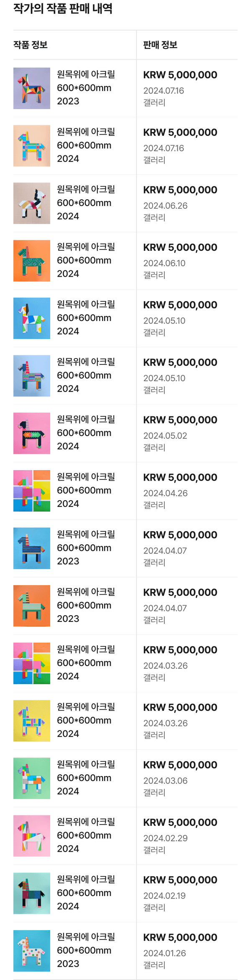This screenshot has width=251, height=980.
Task: Click the price for the 2024.02.29 sale
Action: (x=180, y=822)
